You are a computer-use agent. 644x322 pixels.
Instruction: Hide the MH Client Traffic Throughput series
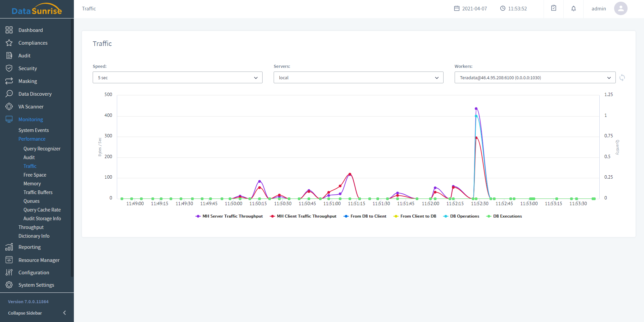click(303, 216)
